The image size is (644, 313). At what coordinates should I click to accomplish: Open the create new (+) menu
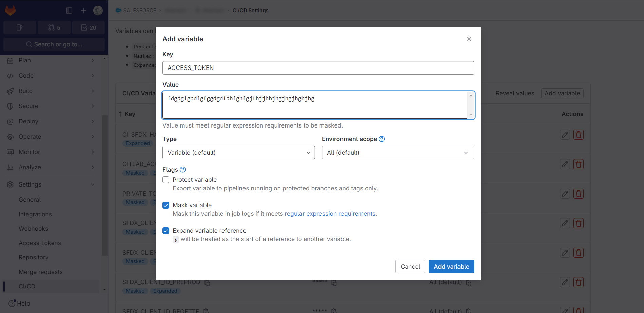click(83, 10)
